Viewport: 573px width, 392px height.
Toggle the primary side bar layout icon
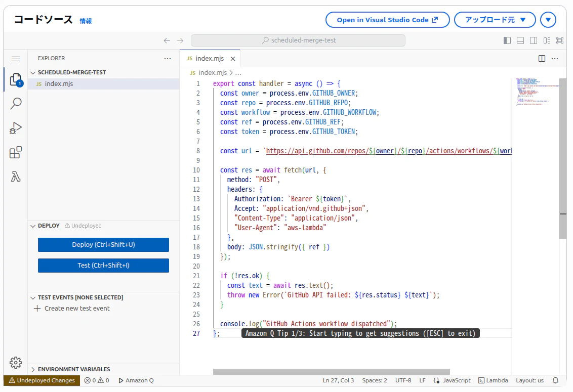pos(507,40)
